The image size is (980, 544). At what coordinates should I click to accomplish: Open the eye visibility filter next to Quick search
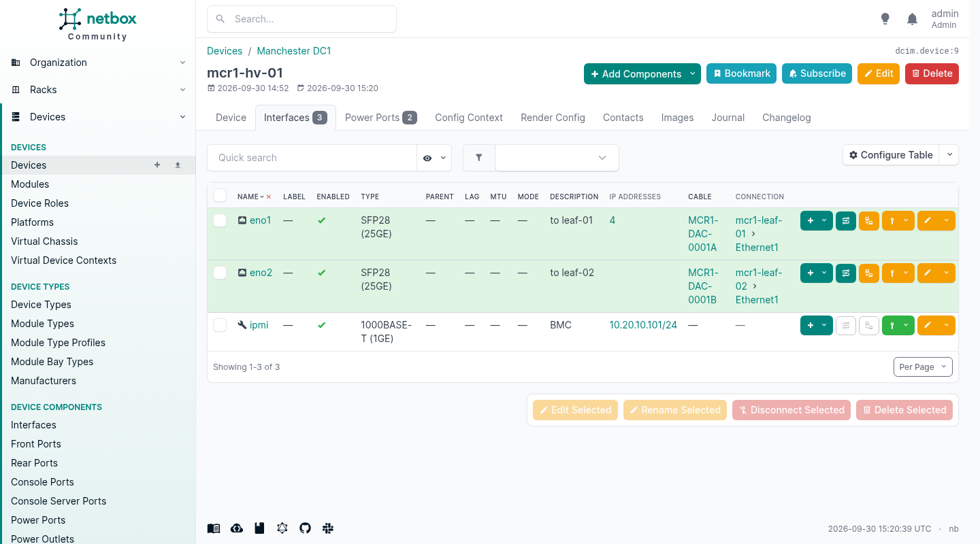click(434, 158)
